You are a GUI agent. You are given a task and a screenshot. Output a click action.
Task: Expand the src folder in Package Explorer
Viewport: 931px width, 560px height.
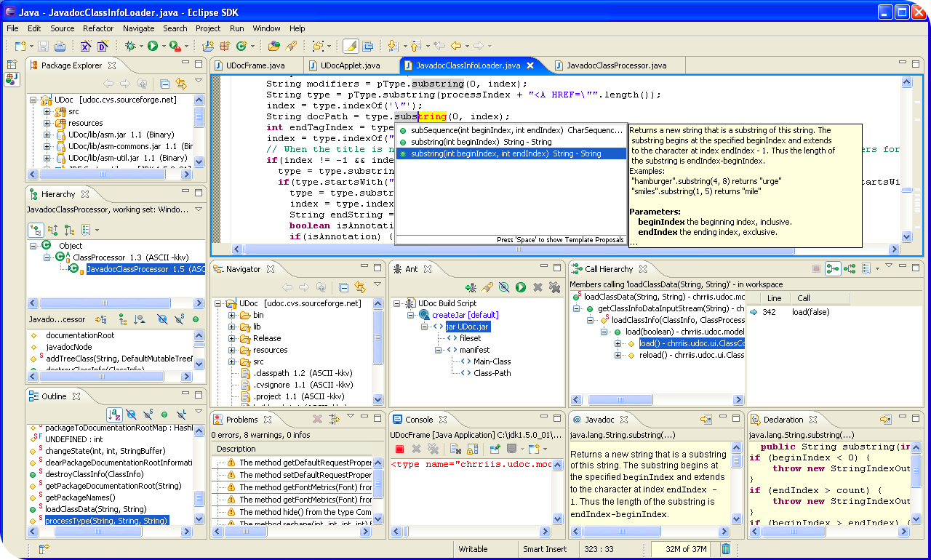point(47,111)
